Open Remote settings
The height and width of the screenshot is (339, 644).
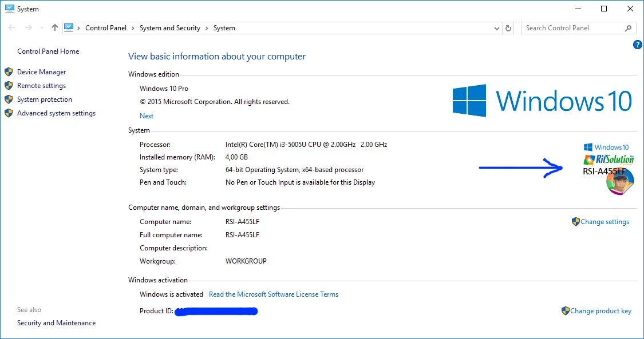(x=41, y=86)
